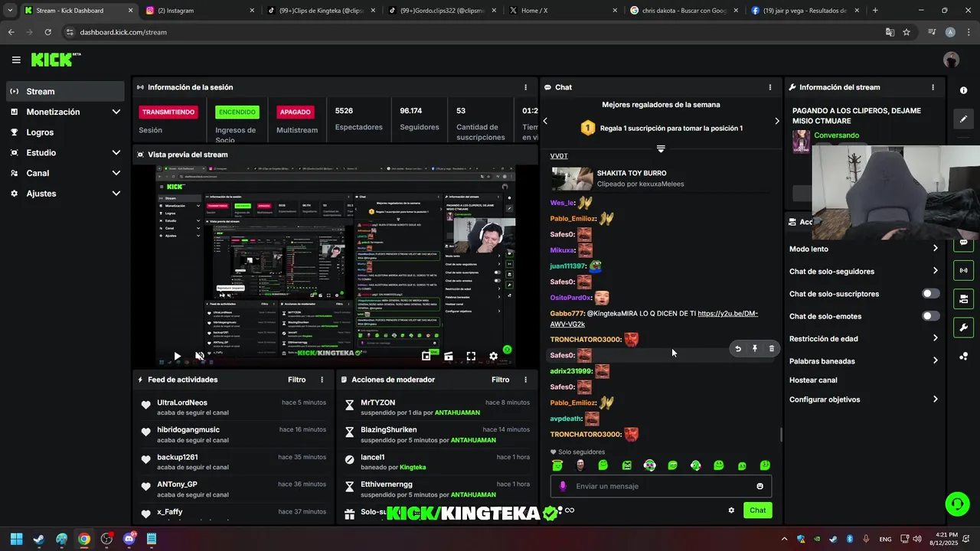The width and height of the screenshot is (980, 551).
Task: Click the Kick logo
Action: tap(55, 60)
